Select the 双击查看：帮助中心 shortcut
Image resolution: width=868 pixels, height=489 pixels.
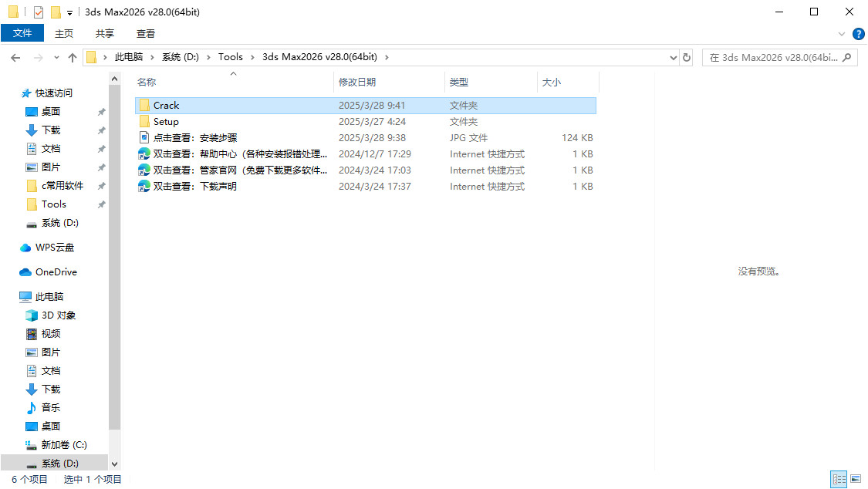click(x=366, y=154)
